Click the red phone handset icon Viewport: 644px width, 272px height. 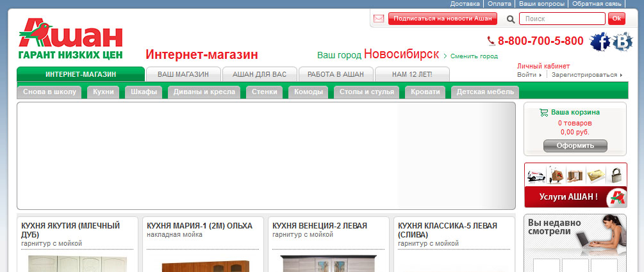(x=491, y=40)
